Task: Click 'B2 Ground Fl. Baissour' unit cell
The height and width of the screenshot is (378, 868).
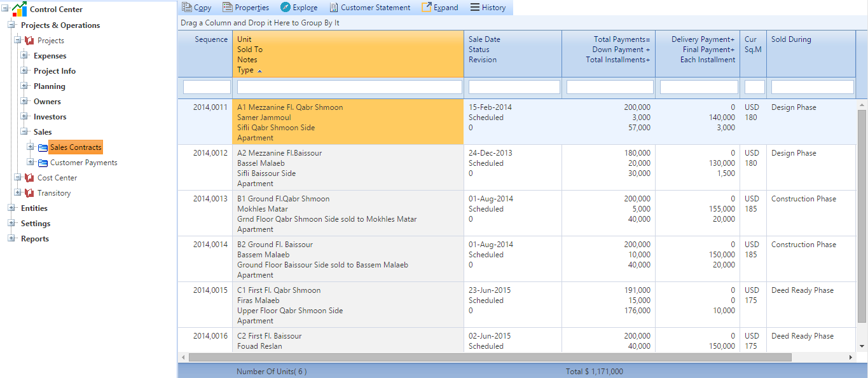Action: [275, 245]
